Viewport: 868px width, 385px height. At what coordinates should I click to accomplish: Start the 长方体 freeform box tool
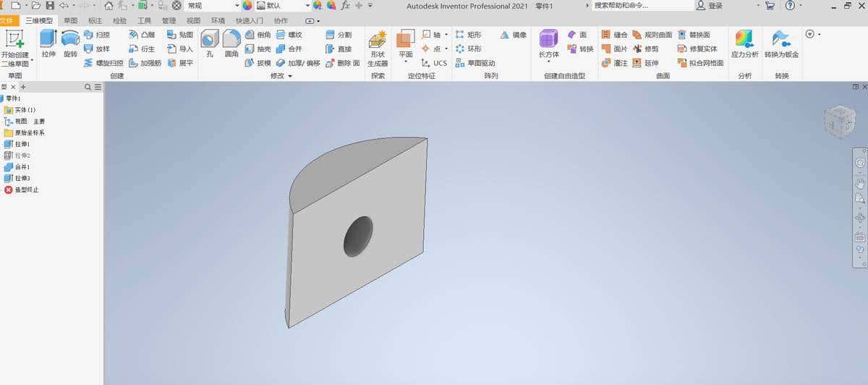[548, 43]
